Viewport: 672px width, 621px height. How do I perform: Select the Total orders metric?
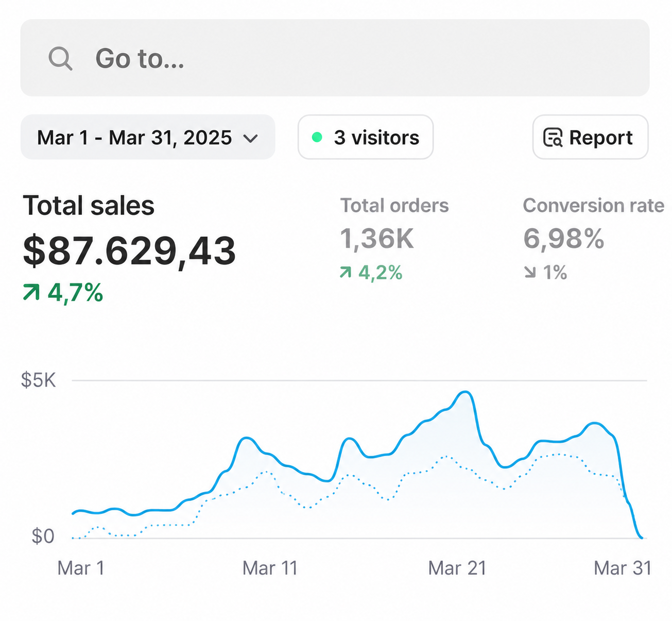[394, 206]
